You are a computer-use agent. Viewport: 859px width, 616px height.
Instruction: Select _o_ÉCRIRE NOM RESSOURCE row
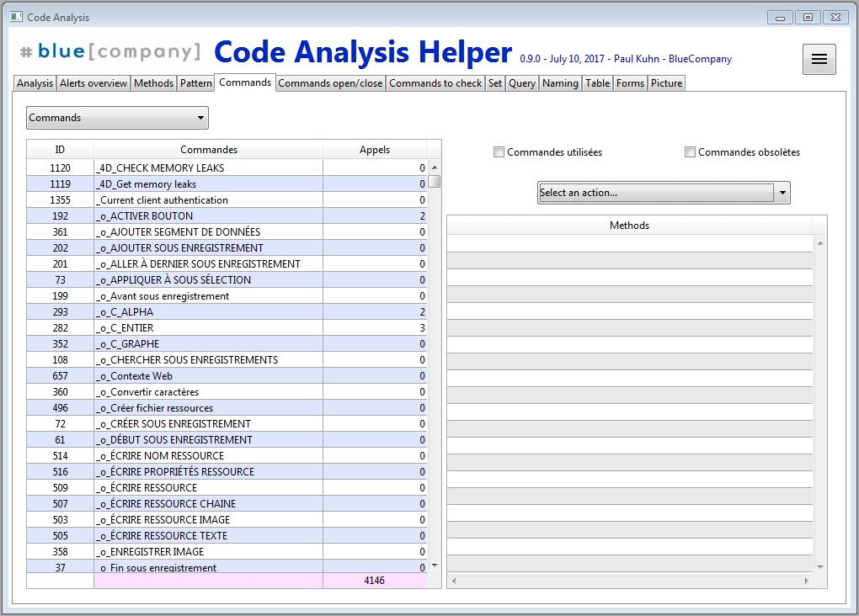coord(227,455)
